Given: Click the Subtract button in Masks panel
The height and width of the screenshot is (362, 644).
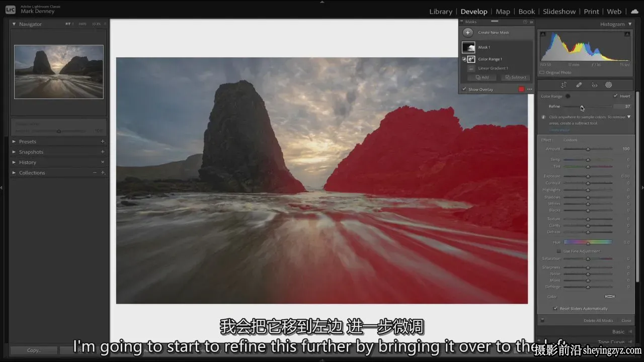Looking at the screenshot, I should click(x=516, y=77).
